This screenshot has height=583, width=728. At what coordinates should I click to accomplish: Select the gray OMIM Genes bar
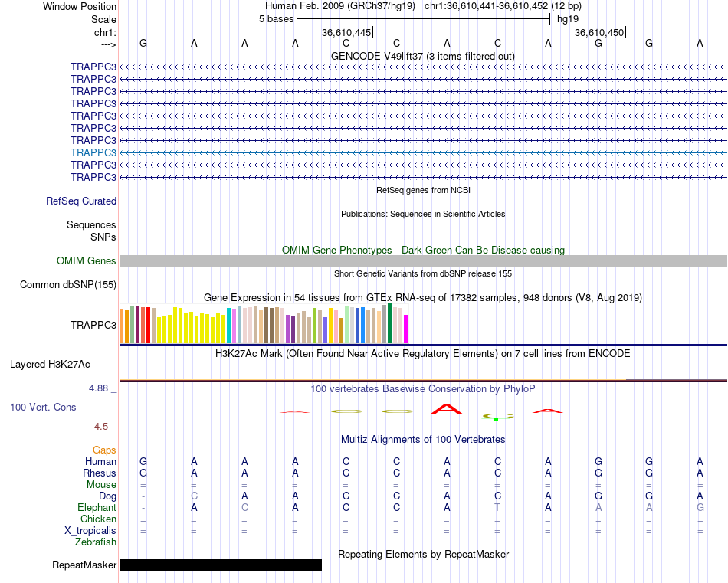(x=423, y=261)
